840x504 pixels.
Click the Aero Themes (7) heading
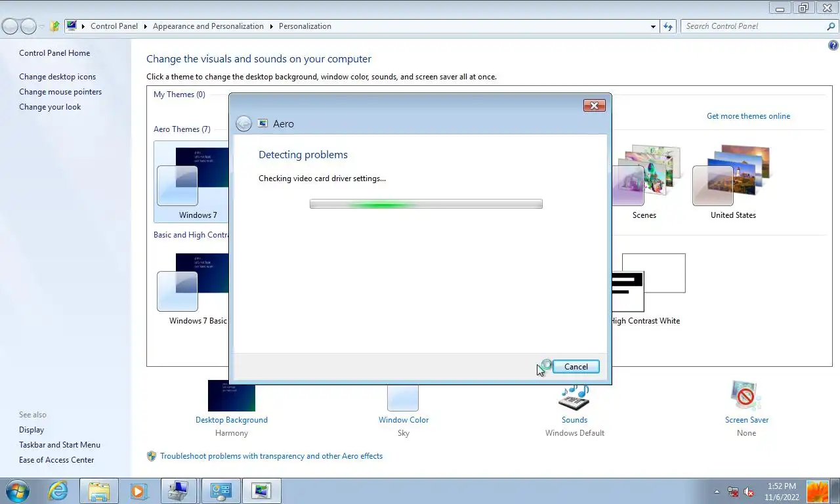(182, 129)
